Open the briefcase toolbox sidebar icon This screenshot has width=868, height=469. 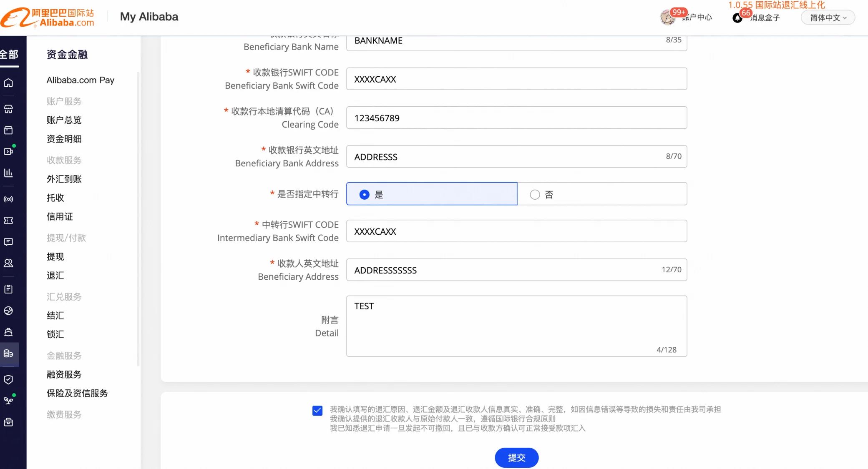(x=8, y=422)
